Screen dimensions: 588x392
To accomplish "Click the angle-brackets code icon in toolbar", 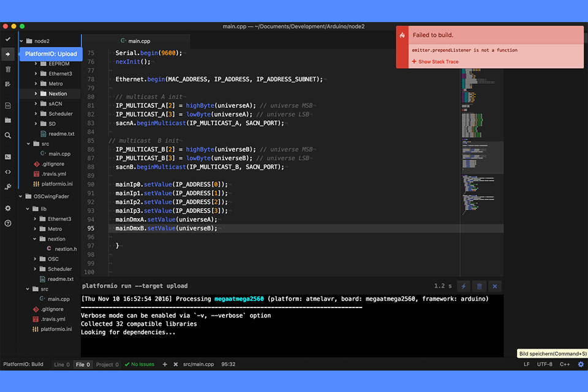I will coord(8,171).
